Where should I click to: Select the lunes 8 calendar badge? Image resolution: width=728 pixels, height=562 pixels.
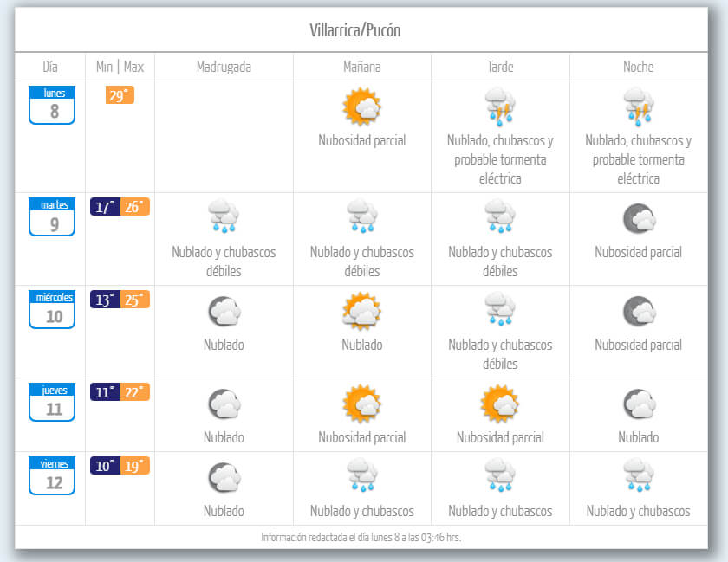click(x=52, y=105)
